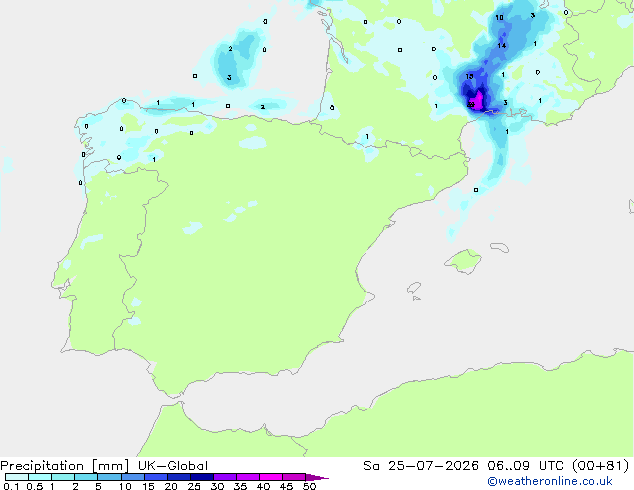Viewport: 634px width, 490px height.
Task: Click the 45–50 mm legend color swatch
Action: (x=294, y=477)
